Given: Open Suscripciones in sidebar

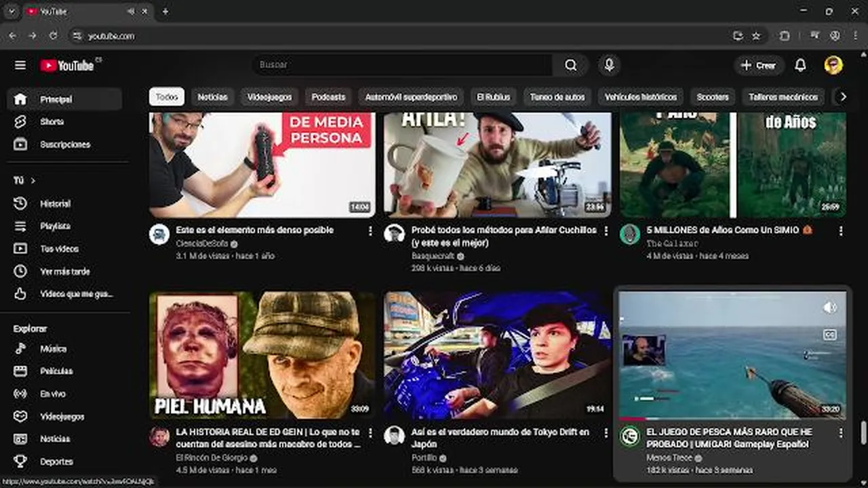Looking at the screenshot, I should click(x=64, y=144).
